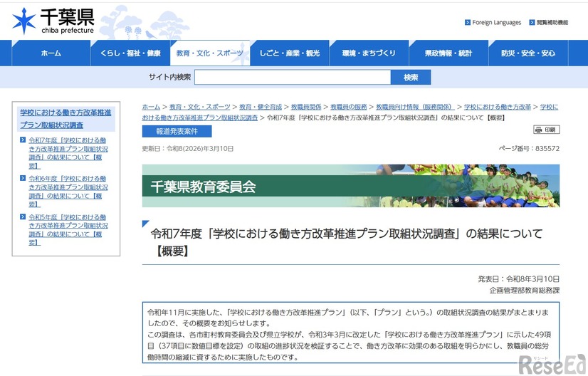This screenshot has width=588, height=376.
Task: Click the 千葉県教育委員会 banner image
Action: (x=351, y=186)
